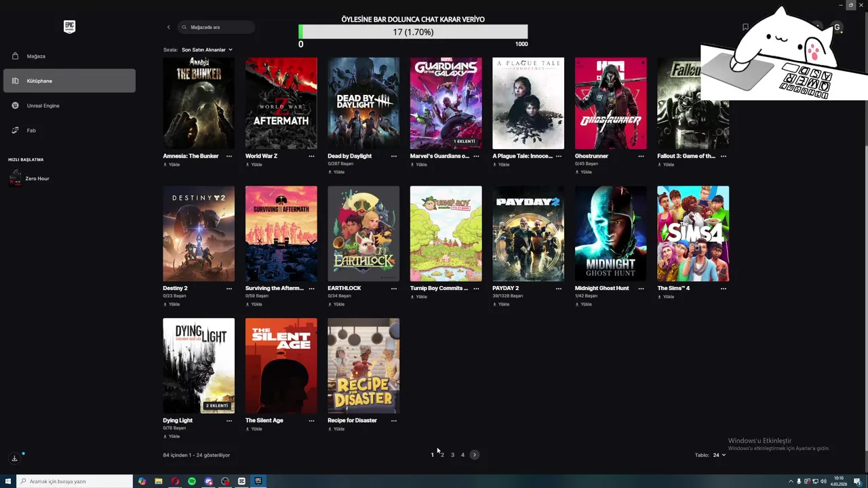Open options for Midnight Ghost Hunt
The height and width of the screenshot is (488, 868).
point(641,288)
